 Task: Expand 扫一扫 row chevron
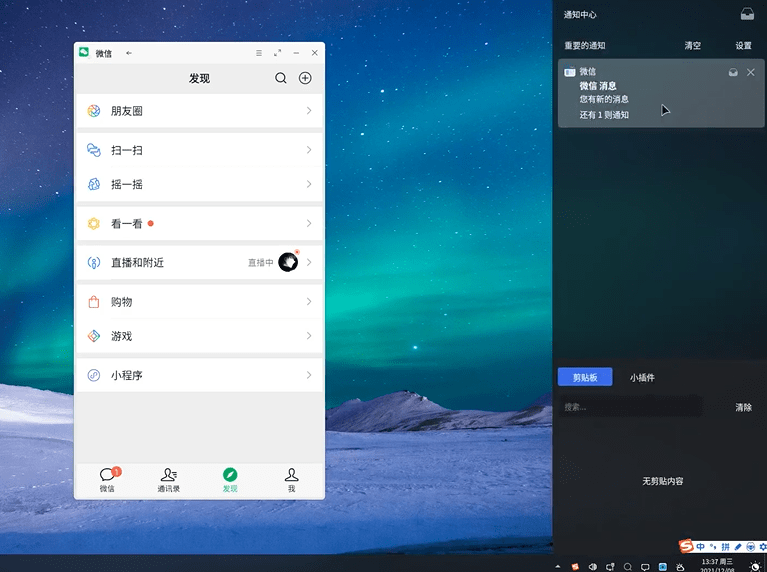coord(309,150)
